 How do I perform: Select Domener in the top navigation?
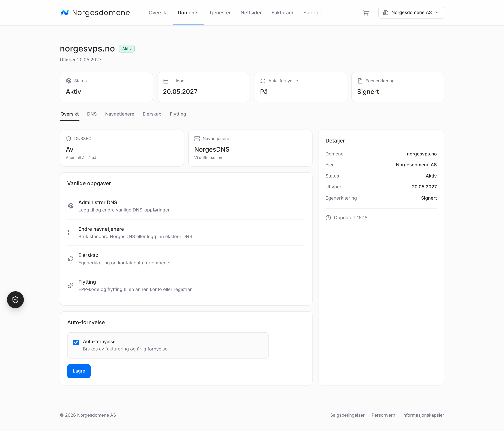point(188,13)
